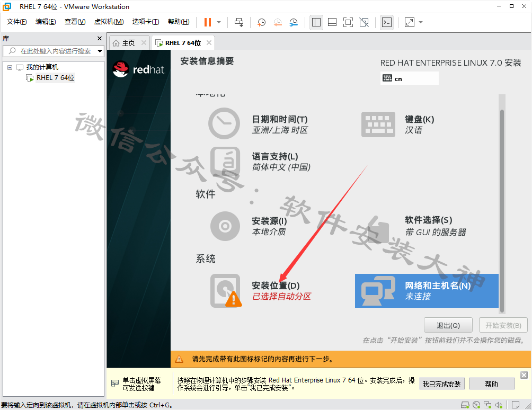Click the 我已完成安装 button
This screenshot has height=410, width=532.
coord(442,384)
